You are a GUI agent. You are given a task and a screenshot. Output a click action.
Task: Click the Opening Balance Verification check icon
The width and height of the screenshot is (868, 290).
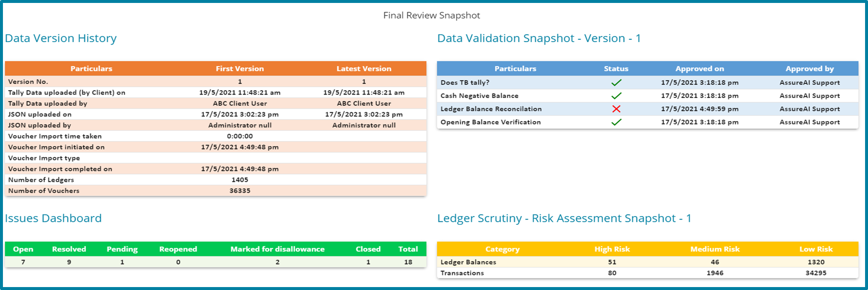tap(616, 122)
